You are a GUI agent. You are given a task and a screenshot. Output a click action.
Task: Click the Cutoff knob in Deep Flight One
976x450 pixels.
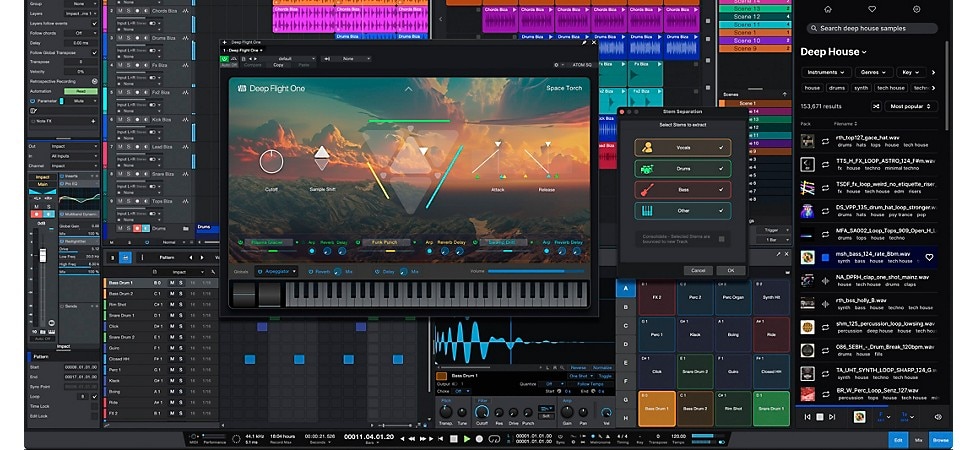click(271, 162)
